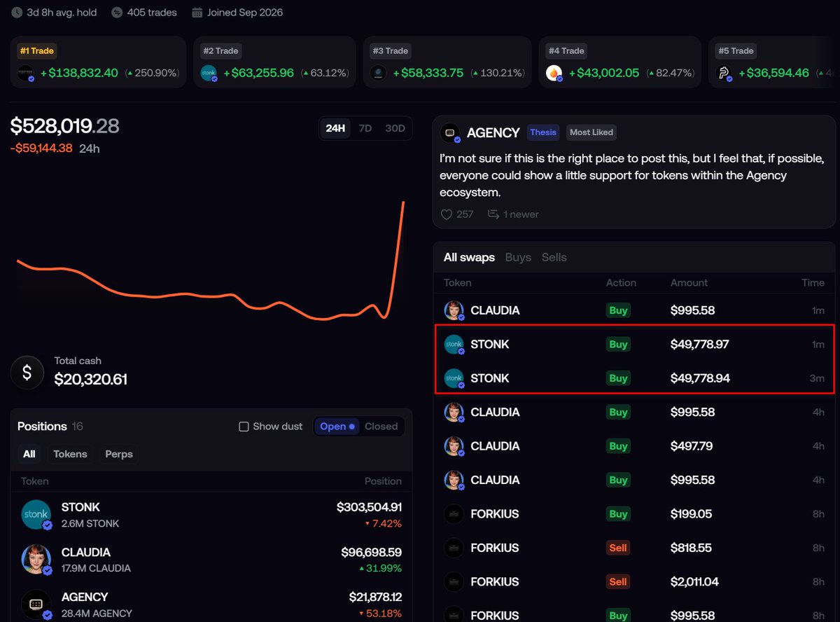Viewport: 840px width, 622px height.
Task: Click the Most Liked badge
Action: click(591, 132)
